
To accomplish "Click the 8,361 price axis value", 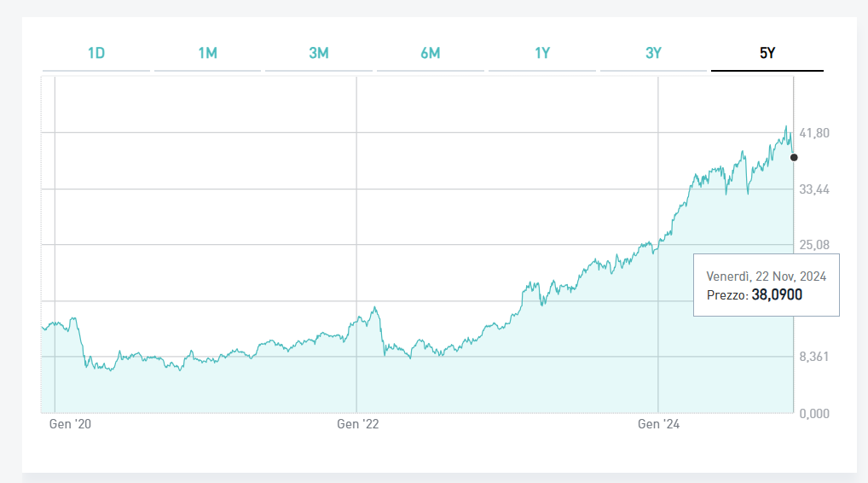I will point(816,357).
